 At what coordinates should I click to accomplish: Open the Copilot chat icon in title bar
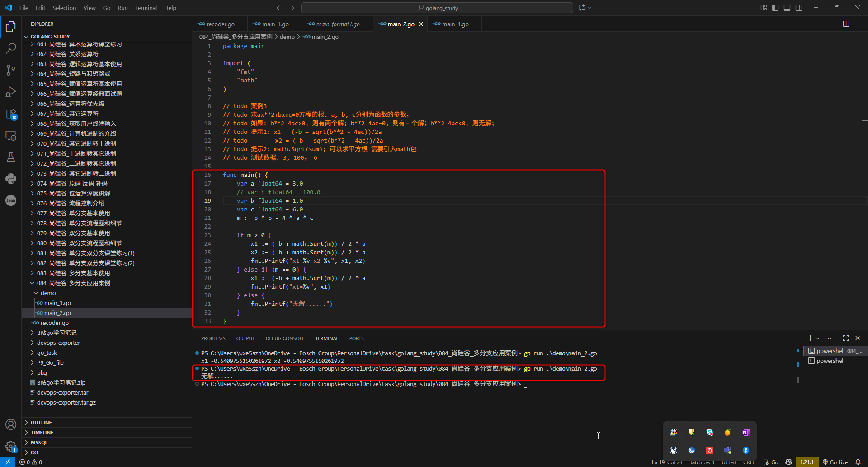click(582, 8)
